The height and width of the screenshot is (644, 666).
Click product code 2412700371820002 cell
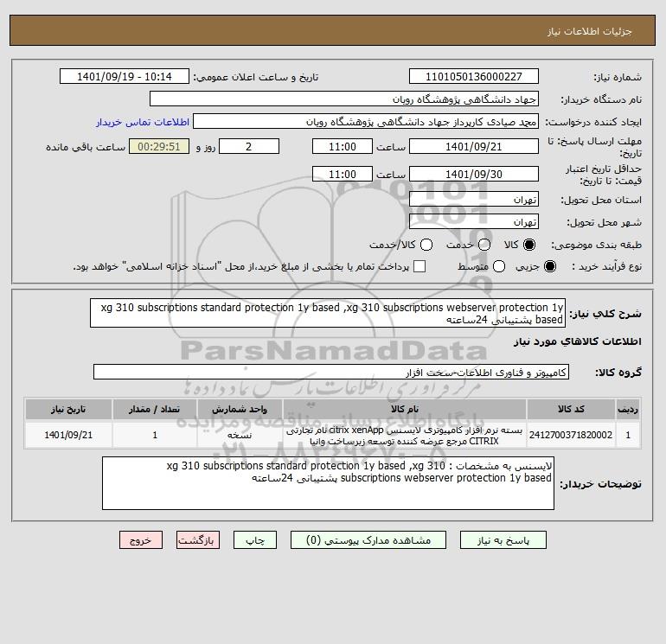coord(571,435)
